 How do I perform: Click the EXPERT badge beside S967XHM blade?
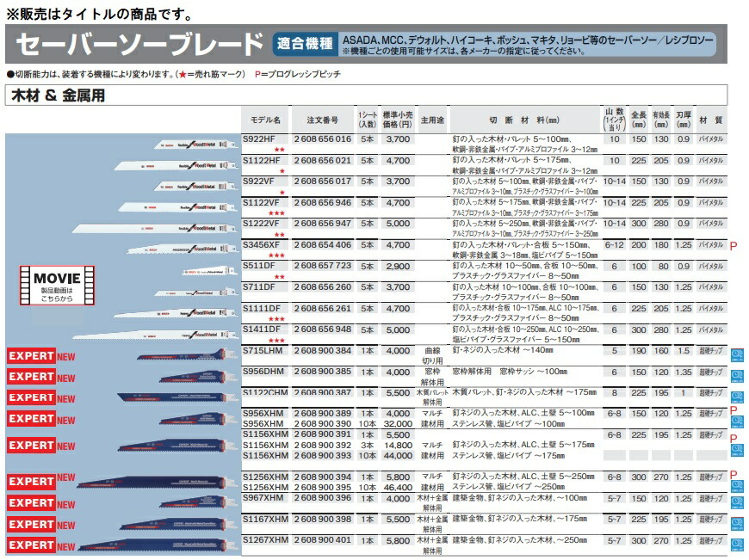[31, 503]
